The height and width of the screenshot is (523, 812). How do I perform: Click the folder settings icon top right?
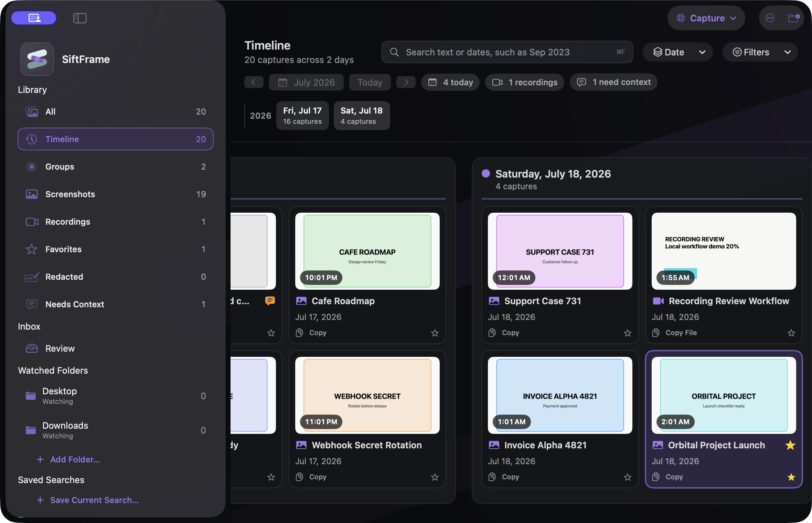point(794,18)
